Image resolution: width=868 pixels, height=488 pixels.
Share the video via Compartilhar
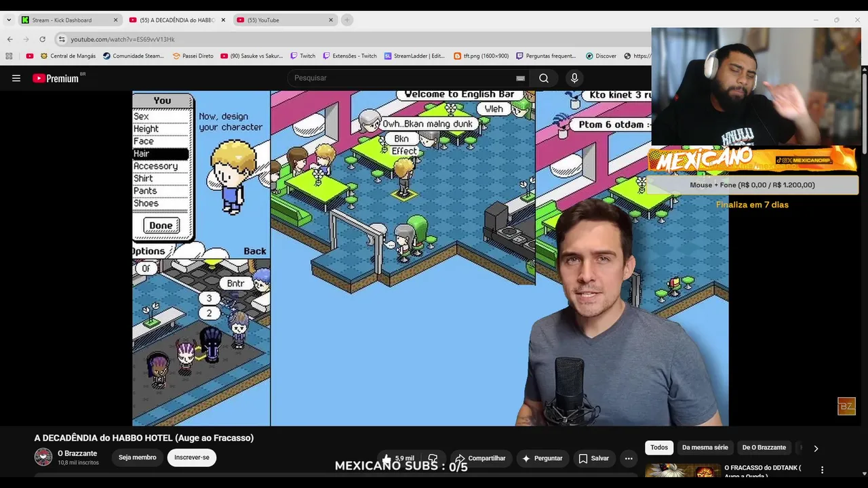point(481,458)
